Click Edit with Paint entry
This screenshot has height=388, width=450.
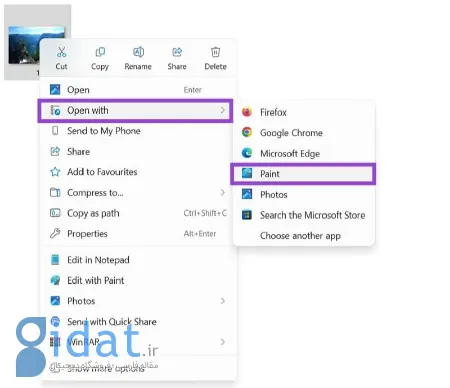pyautogui.click(x=138, y=280)
